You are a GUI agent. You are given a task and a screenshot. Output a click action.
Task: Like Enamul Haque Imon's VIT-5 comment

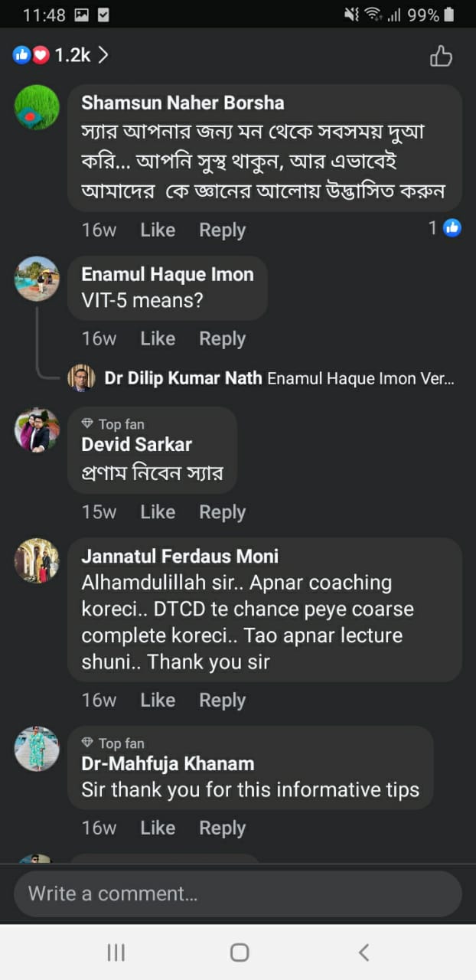(158, 338)
